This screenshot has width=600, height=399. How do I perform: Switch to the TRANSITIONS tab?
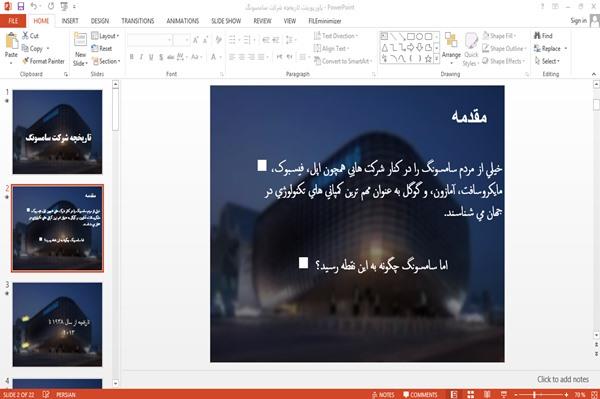pyautogui.click(x=138, y=21)
